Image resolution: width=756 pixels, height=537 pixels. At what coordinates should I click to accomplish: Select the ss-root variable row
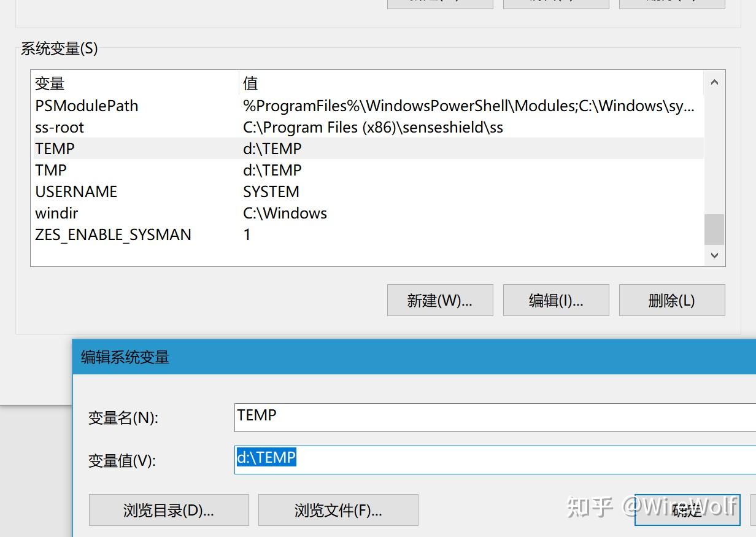pyautogui.click(x=184, y=127)
